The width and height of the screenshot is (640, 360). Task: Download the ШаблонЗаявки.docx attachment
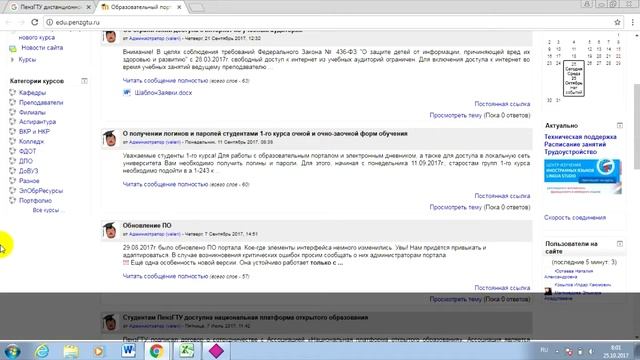pyautogui.click(x=163, y=93)
